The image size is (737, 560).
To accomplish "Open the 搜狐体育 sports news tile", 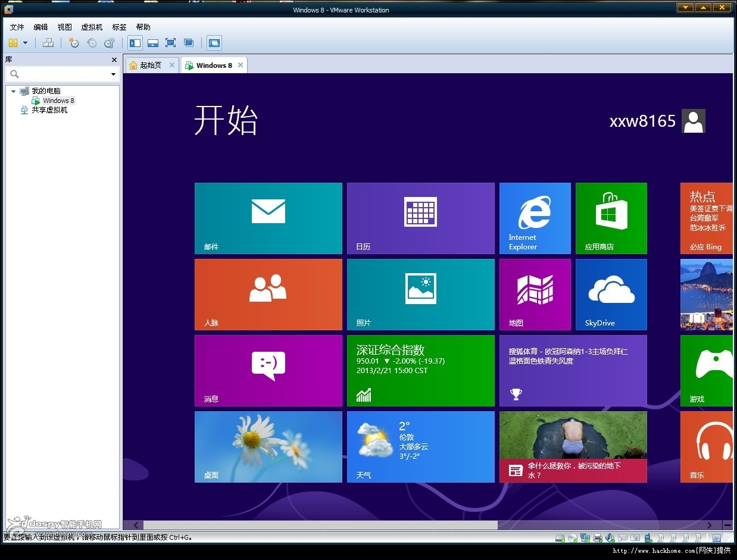I will click(x=573, y=371).
